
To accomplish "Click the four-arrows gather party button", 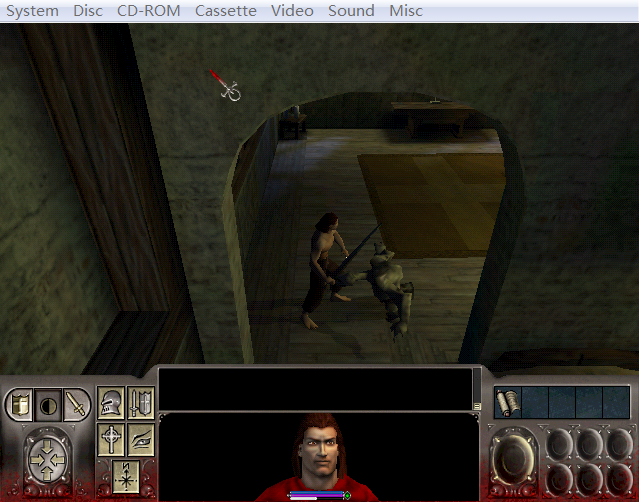I will (x=47, y=460).
